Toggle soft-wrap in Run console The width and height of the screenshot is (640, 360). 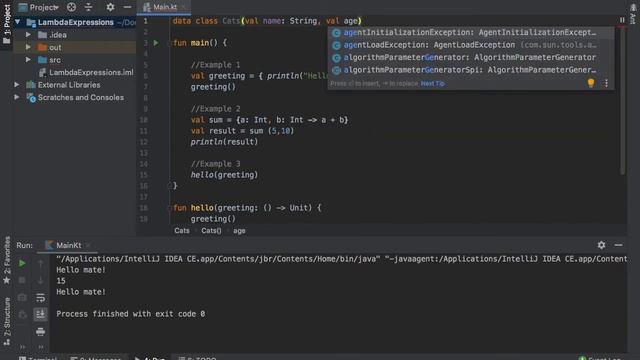point(40,298)
